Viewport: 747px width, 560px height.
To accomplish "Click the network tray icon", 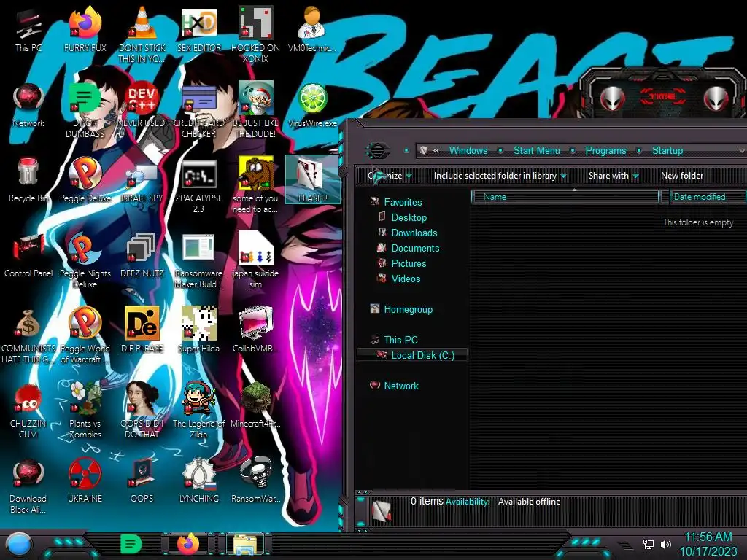I will [x=648, y=544].
